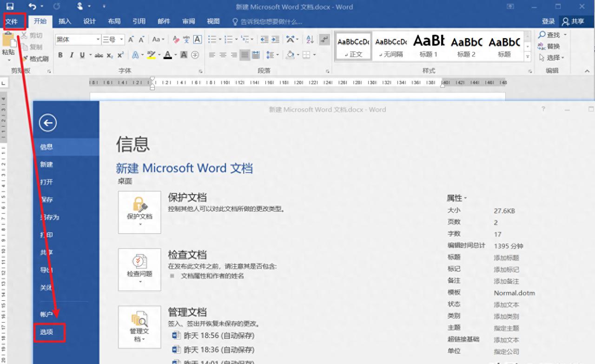Click the touch/mouse mode icon
595x364 pixels.
[80, 7]
